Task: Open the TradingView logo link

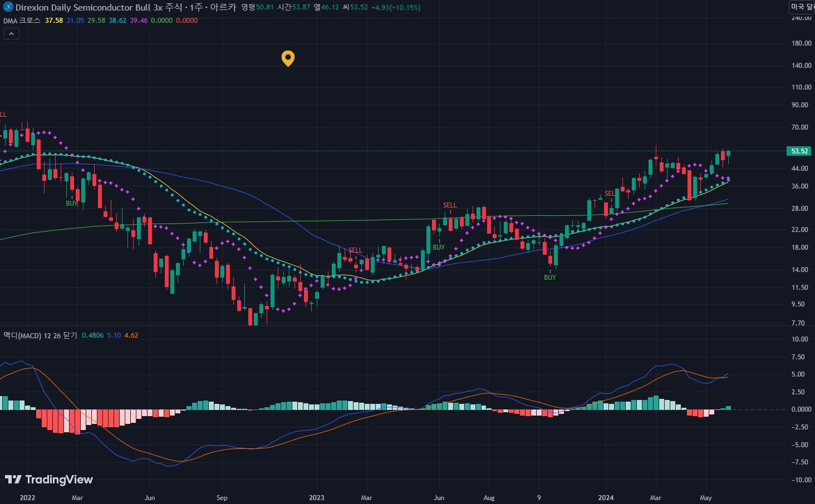Action: (49, 480)
